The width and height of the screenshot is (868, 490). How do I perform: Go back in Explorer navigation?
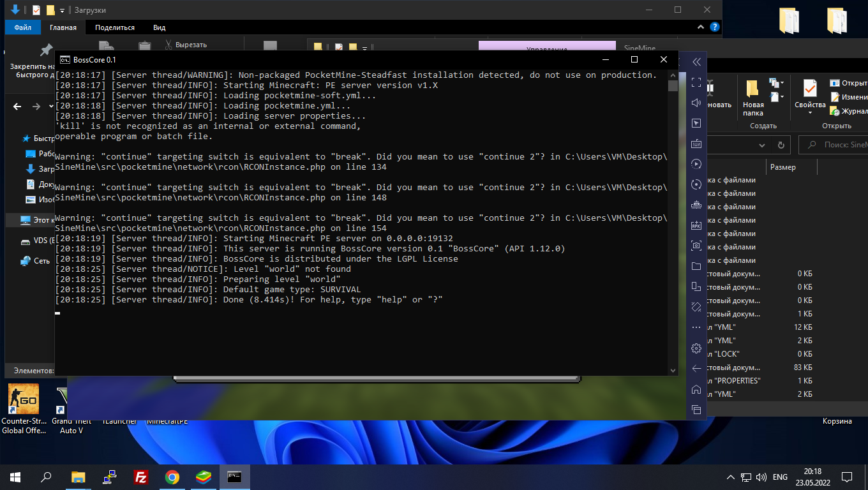(17, 107)
